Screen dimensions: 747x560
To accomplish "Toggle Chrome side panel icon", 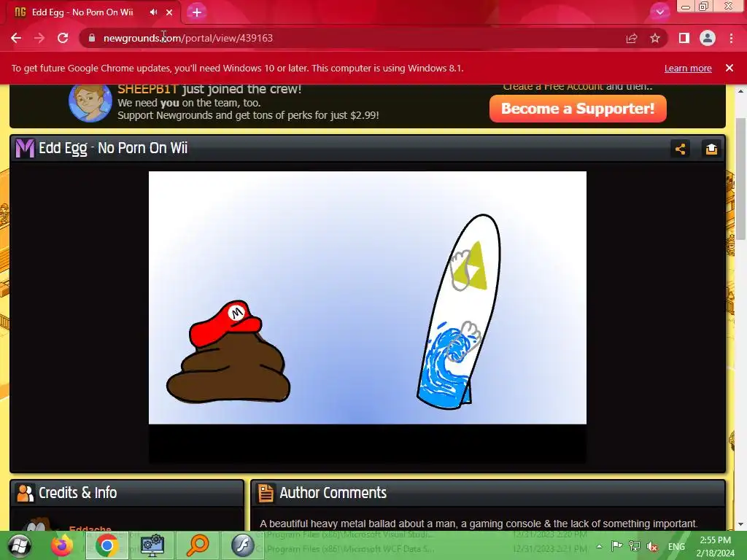I will tap(684, 38).
